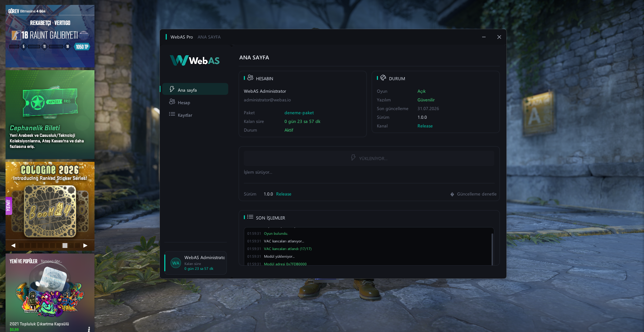Open the Tümünü Gör... link in game store

click(51, 262)
